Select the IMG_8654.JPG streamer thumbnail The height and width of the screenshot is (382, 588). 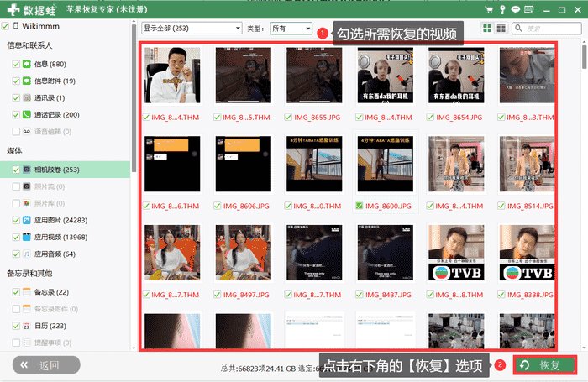pos(456,75)
